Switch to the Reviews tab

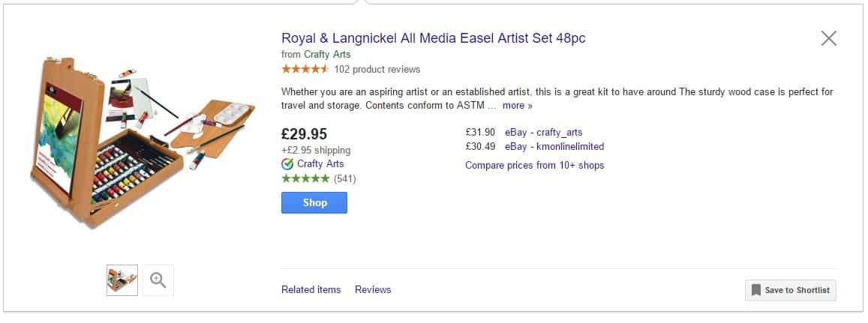(373, 289)
